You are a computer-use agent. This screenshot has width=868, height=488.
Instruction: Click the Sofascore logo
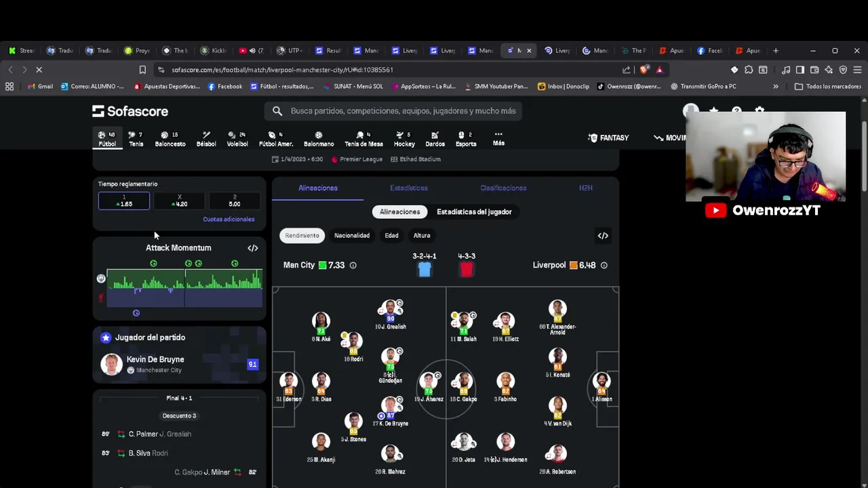(130, 111)
